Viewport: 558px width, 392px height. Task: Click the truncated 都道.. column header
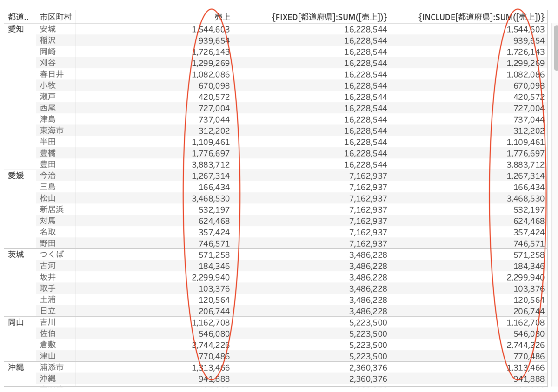click(x=18, y=18)
